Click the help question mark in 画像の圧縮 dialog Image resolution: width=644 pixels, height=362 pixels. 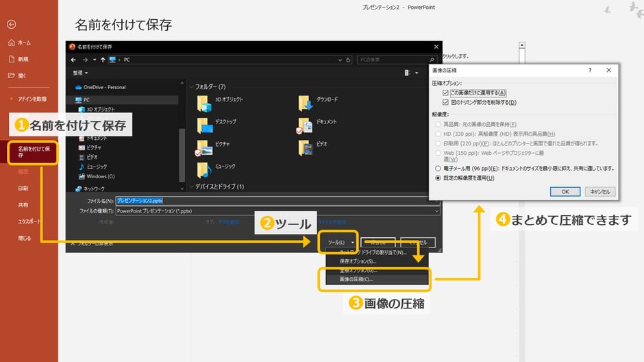tap(590, 71)
